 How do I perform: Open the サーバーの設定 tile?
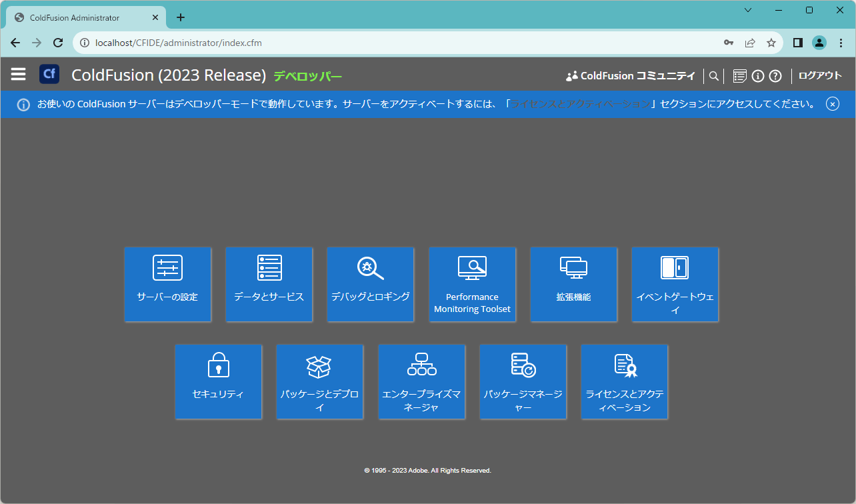[x=168, y=285]
